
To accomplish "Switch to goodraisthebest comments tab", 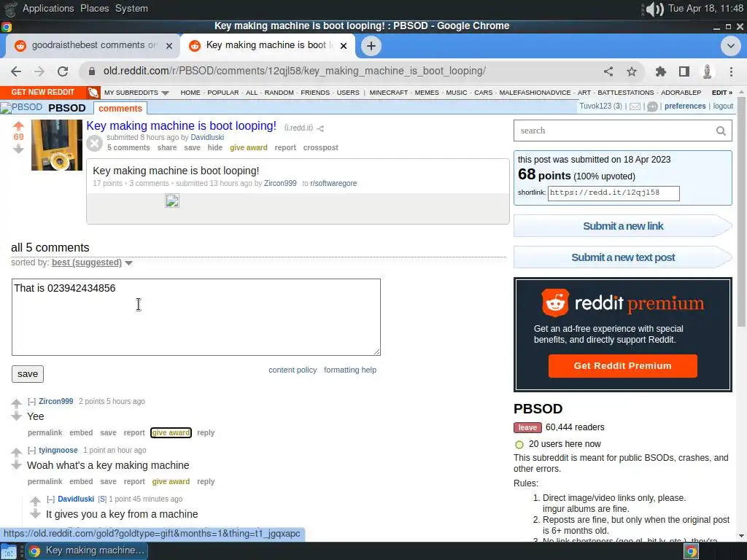I will 94,45.
